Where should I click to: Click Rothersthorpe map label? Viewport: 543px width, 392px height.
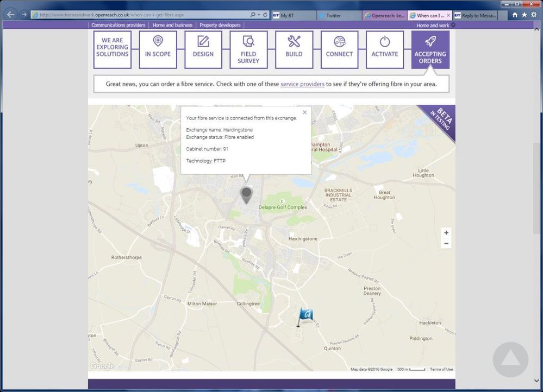pos(127,257)
